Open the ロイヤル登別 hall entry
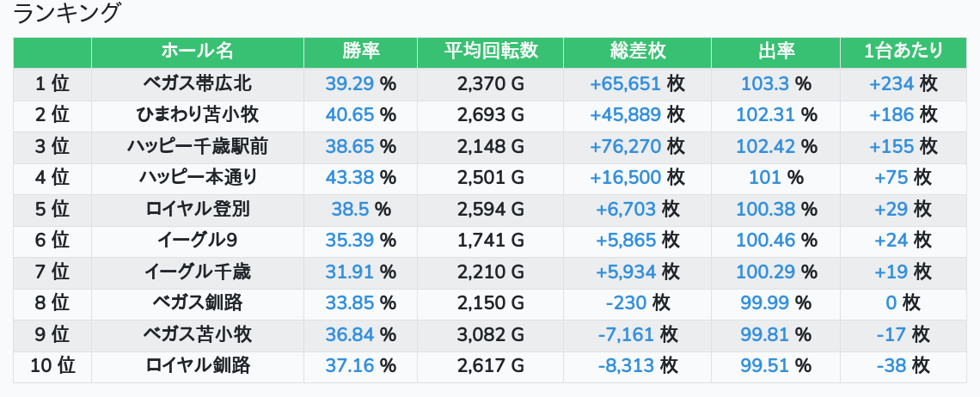The image size is (980, 397). click(197, 210)
